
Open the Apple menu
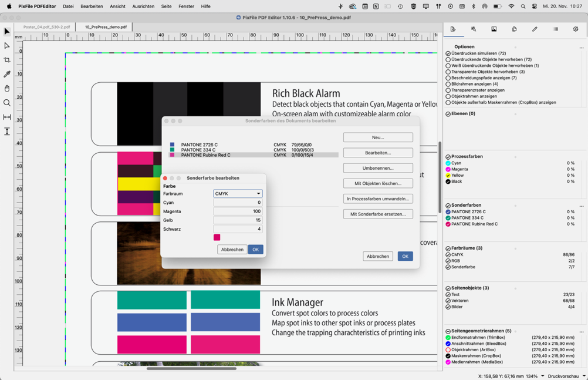[9, 6]
